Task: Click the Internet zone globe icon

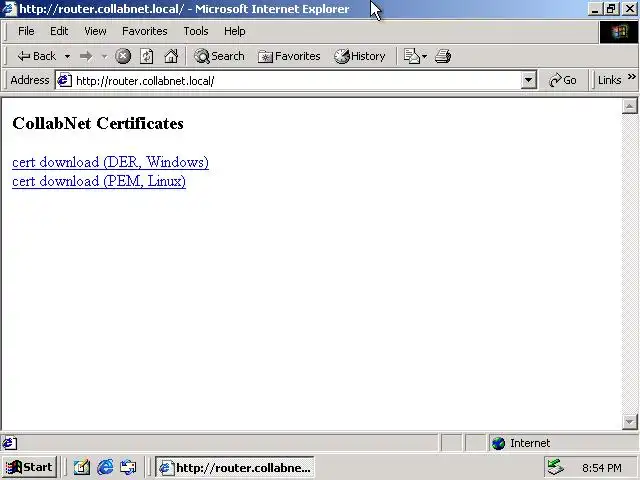Action: tap(498, 443)
